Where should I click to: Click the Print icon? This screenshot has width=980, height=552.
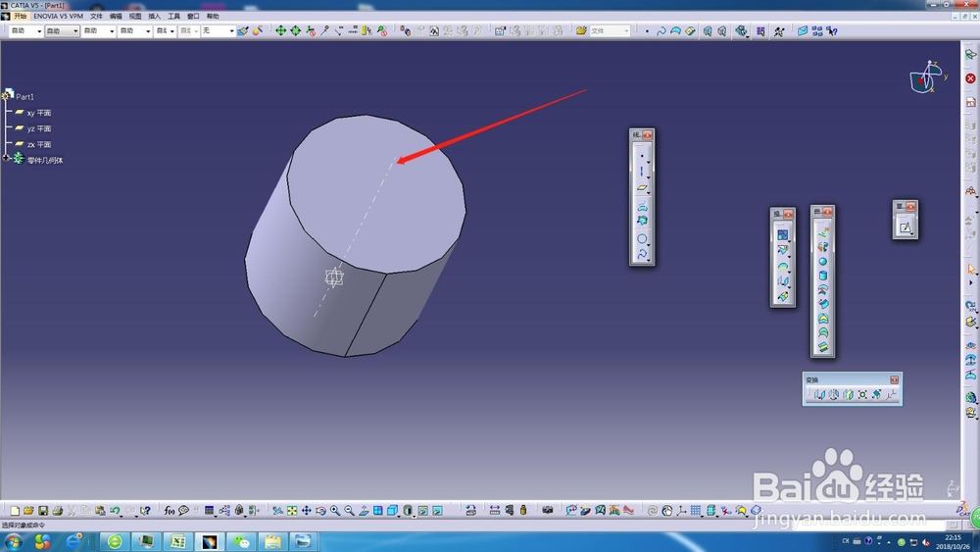[x=58, y=511]
